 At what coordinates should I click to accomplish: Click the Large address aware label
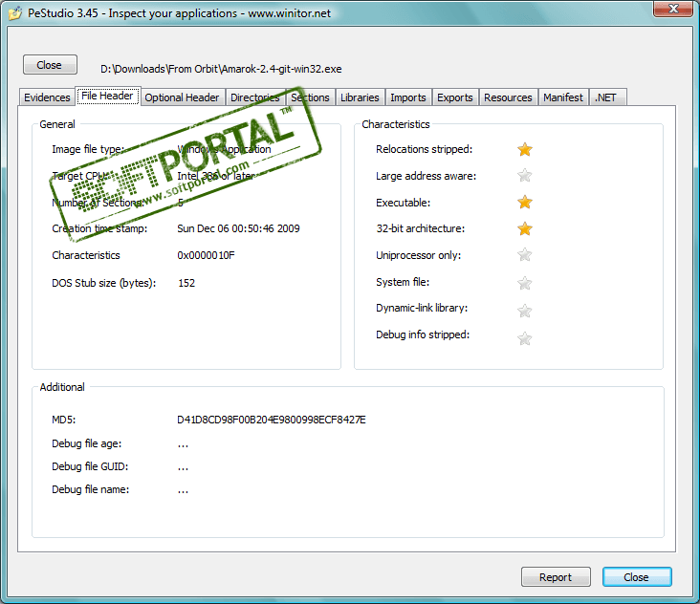click(426, 176)
